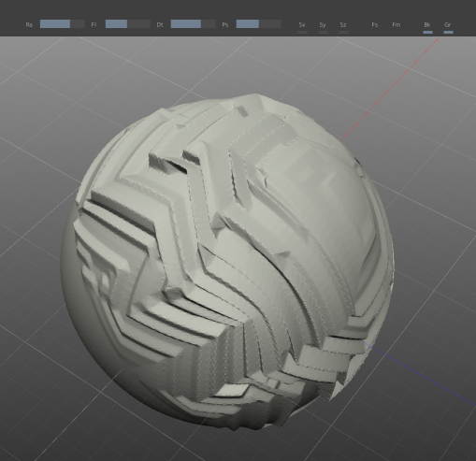Toggle the Gr grid option
Screen dimensions: 476x461
448,26
